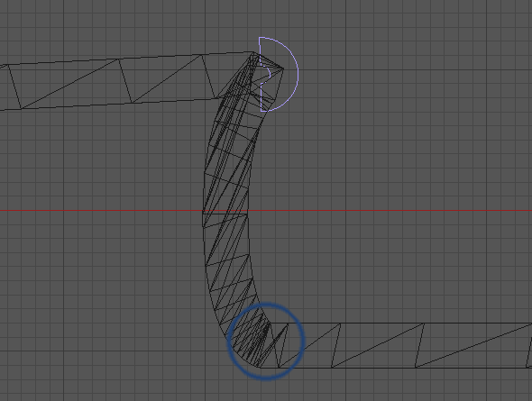Select top edge of the upper-left mesh strip
Screen dimensions: 532x401
[126, 59]
